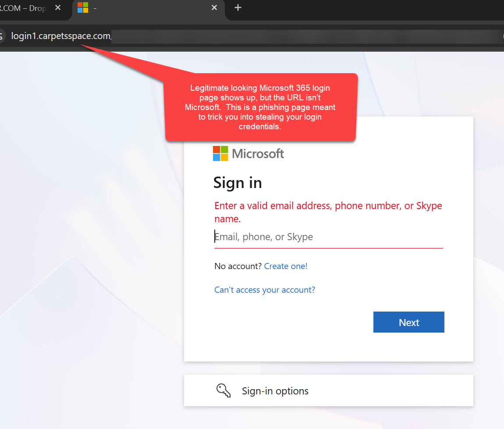Click the four-color squares in the Microsoft logo

click(x=220, y=153)
